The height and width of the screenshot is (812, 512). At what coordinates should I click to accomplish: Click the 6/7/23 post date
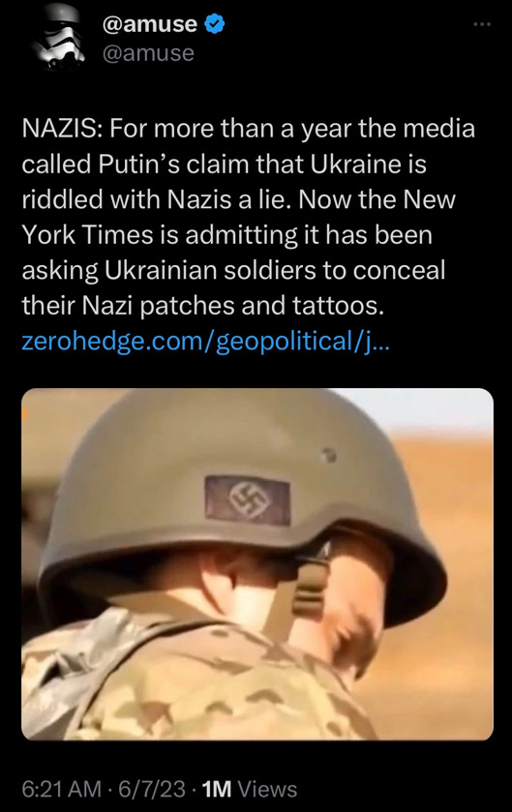coord(152,789)
